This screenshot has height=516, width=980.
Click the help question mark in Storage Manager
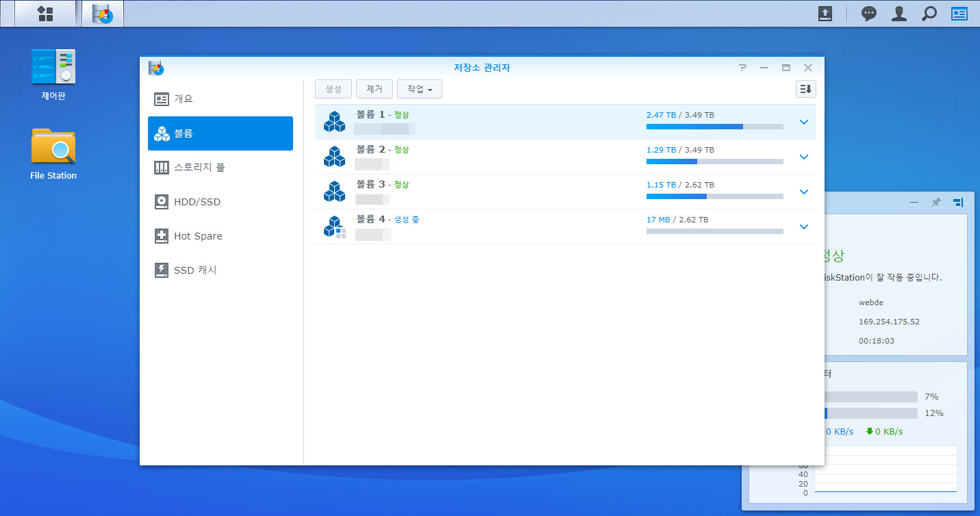pos(742,68)
